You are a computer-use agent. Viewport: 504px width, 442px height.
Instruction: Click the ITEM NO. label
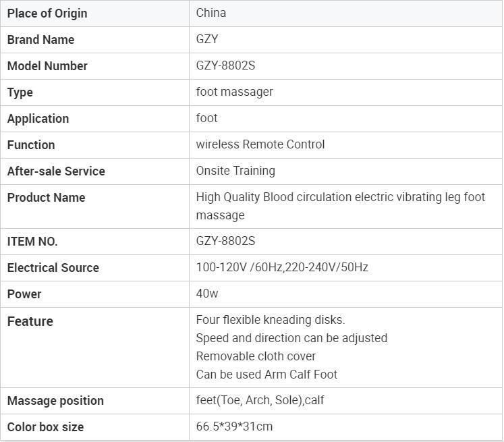pos(32,242)
